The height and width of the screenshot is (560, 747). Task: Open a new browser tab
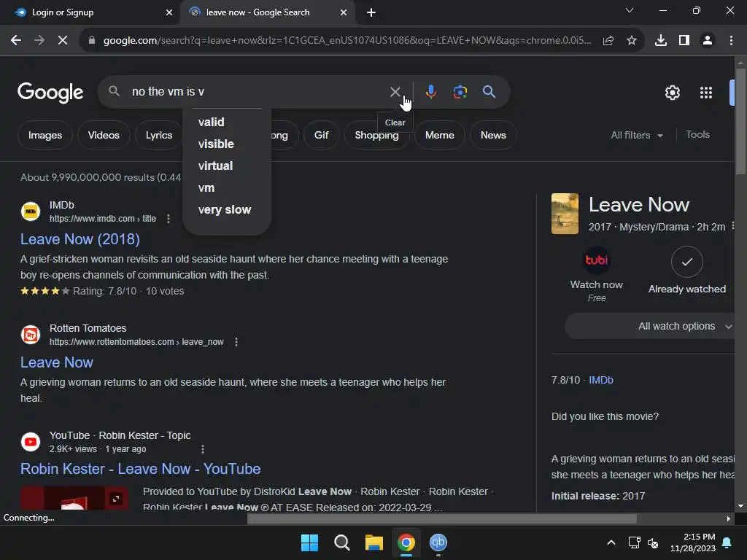371,12
